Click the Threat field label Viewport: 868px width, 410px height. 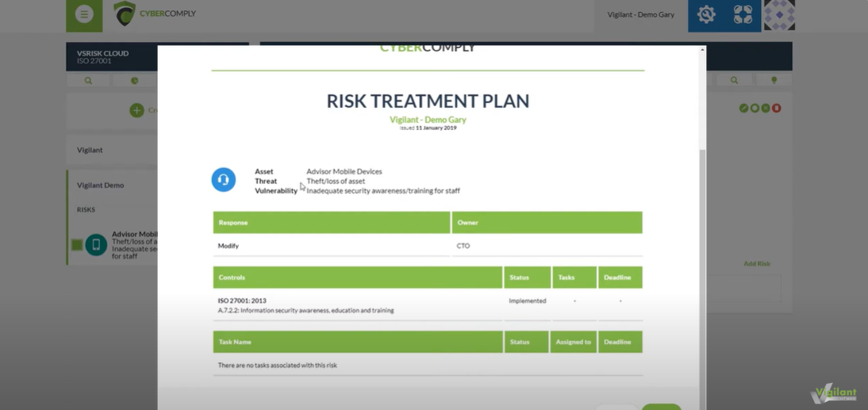[266, 181]
